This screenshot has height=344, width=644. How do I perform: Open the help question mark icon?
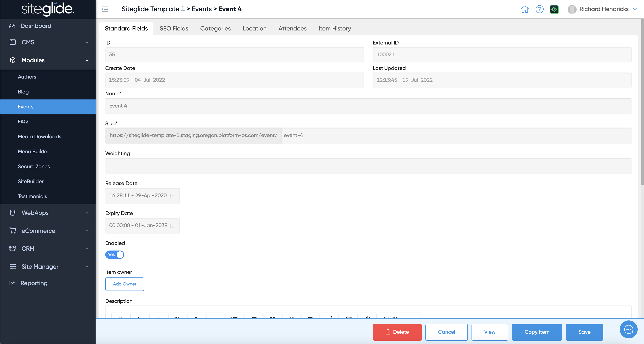539,9
